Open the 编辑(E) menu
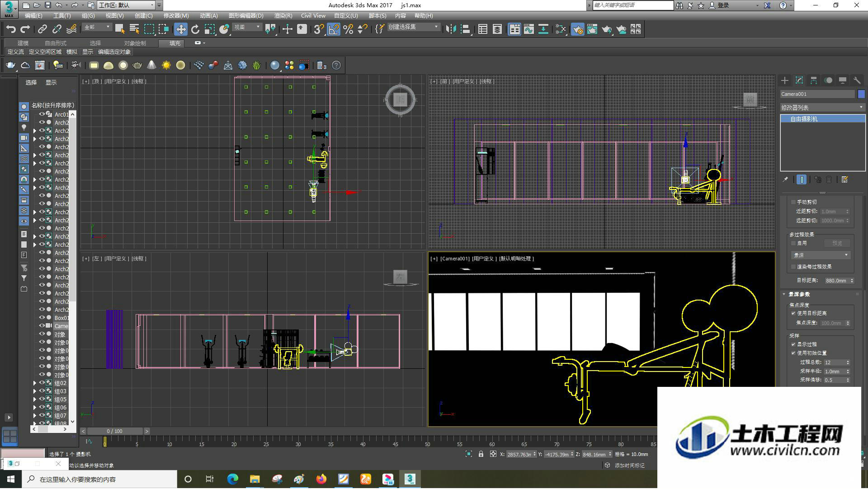This screenshot has height=489, width=868. click(33, 15)
